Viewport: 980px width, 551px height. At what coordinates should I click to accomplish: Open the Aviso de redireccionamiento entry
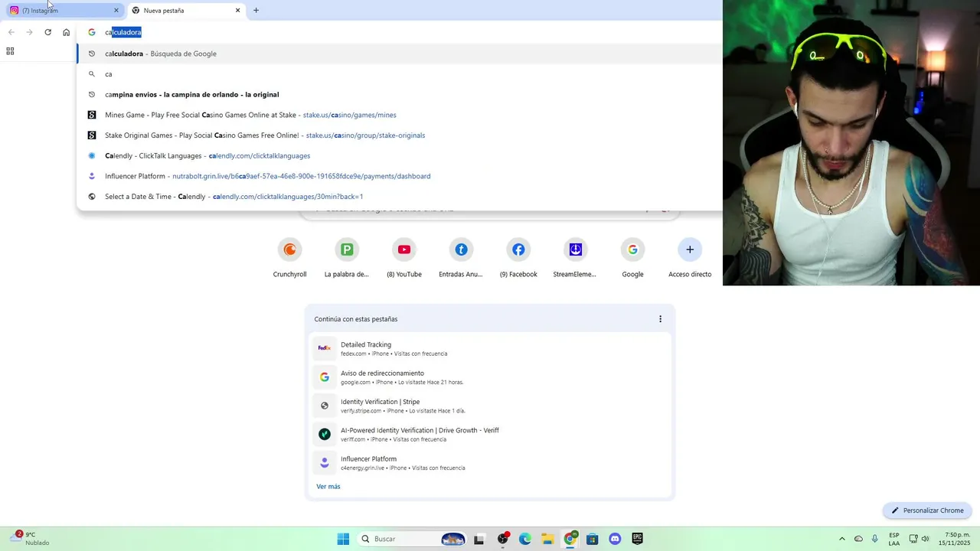pos(490,377)
